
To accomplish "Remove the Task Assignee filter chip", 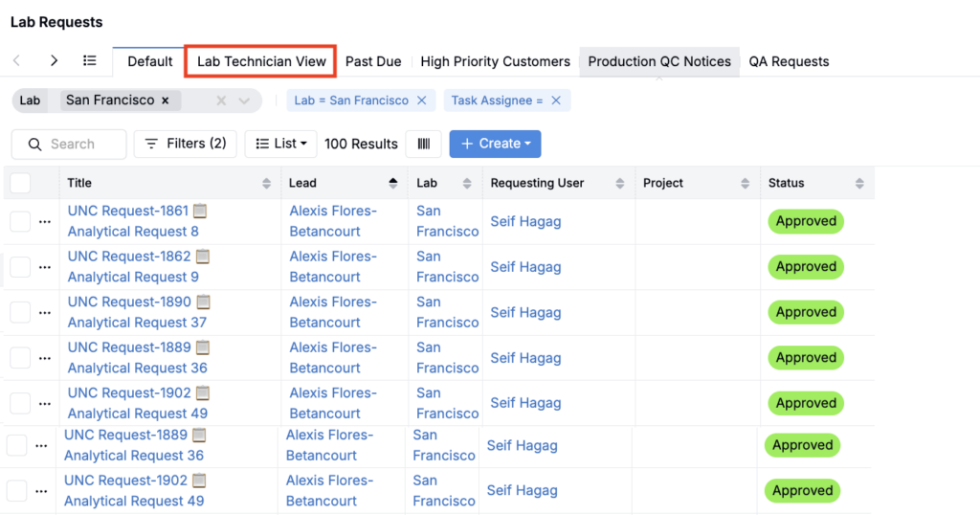I will tap(556, 101).
